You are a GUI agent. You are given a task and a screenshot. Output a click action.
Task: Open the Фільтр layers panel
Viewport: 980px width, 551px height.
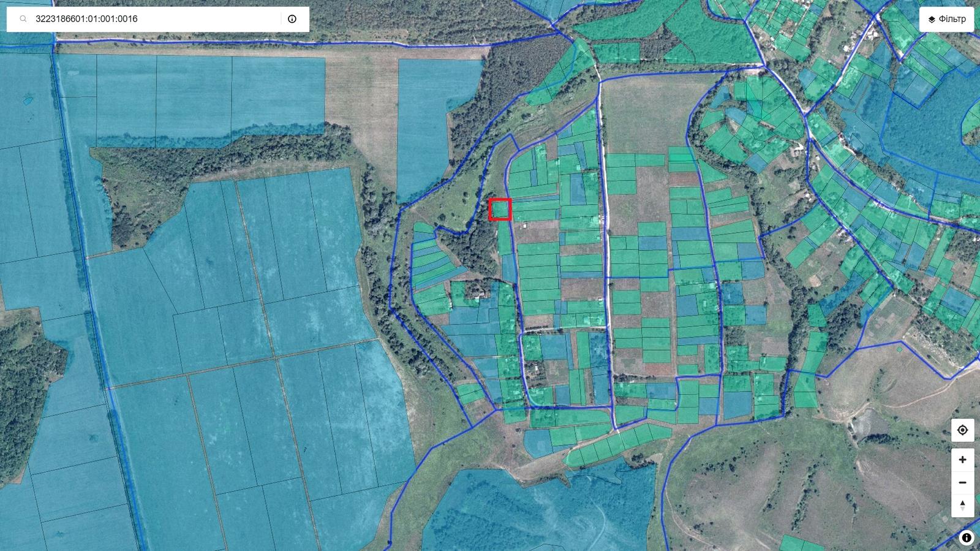[946, 19]
